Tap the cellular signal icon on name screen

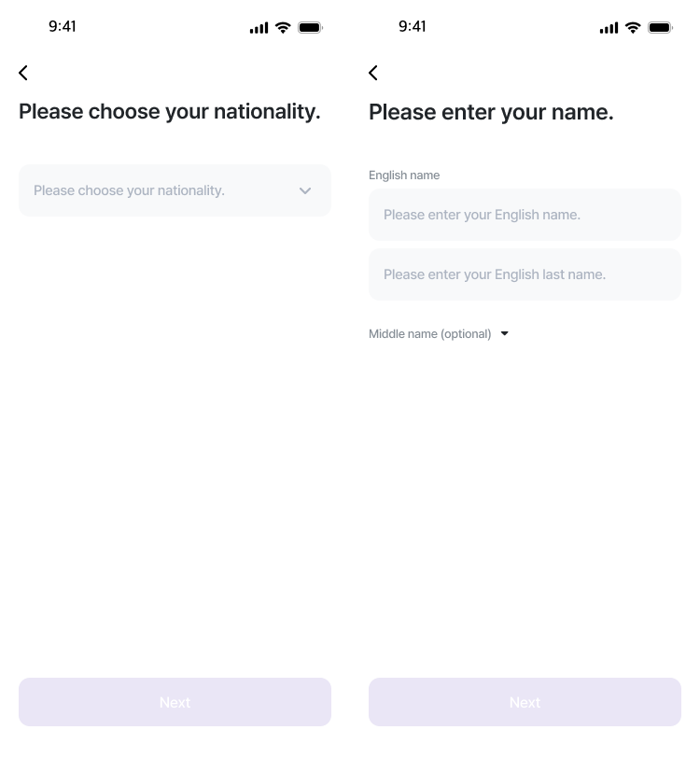(x=609, y=28)
